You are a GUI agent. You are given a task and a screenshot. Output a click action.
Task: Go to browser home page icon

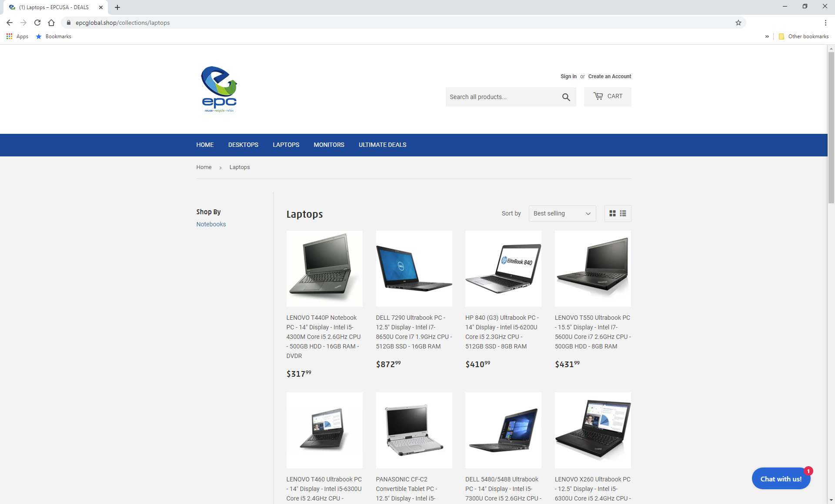point(51,23)
